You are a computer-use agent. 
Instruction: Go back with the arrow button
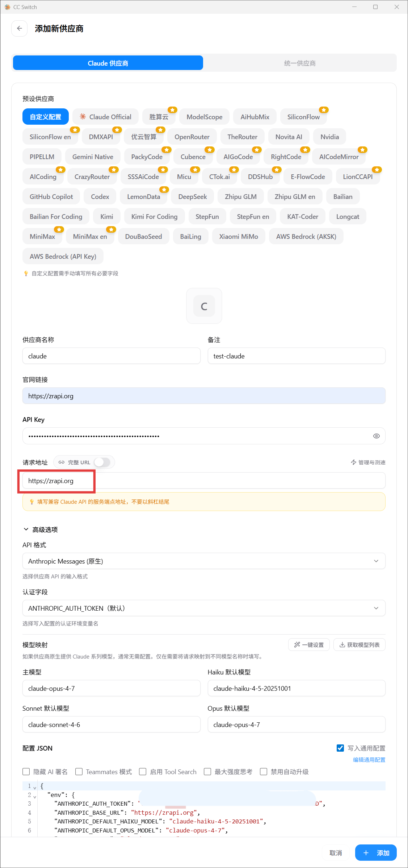[x=20, y=28]
